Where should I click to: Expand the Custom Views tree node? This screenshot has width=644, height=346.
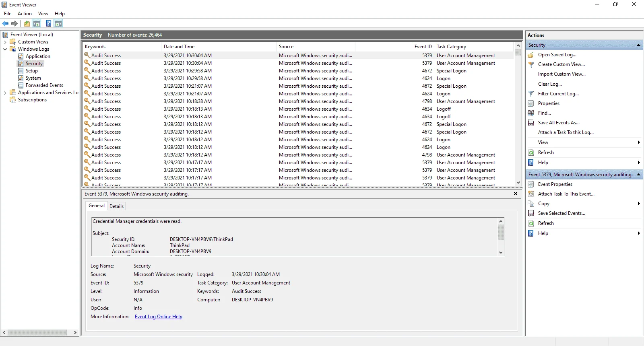pyautogui.click(x=5, y=42)
